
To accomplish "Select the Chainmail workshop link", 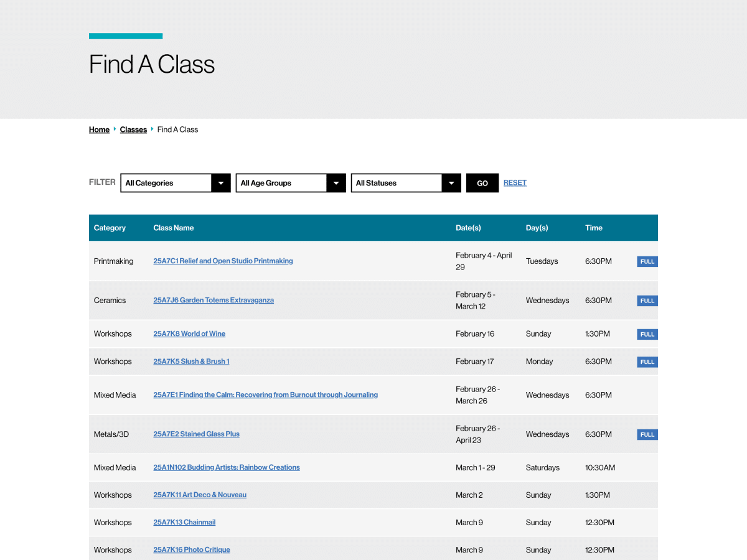I will 184,523.
